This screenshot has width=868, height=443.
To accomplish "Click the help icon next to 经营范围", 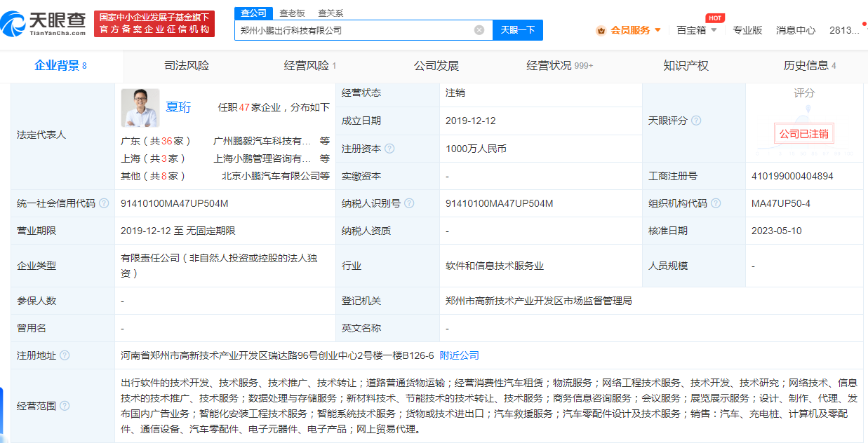I will (x=65, y=406).
